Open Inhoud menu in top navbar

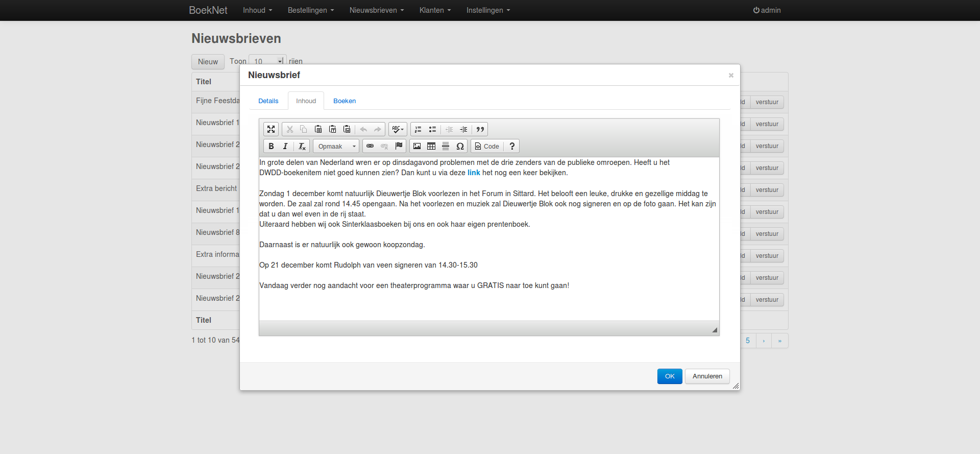coord(257,10)
